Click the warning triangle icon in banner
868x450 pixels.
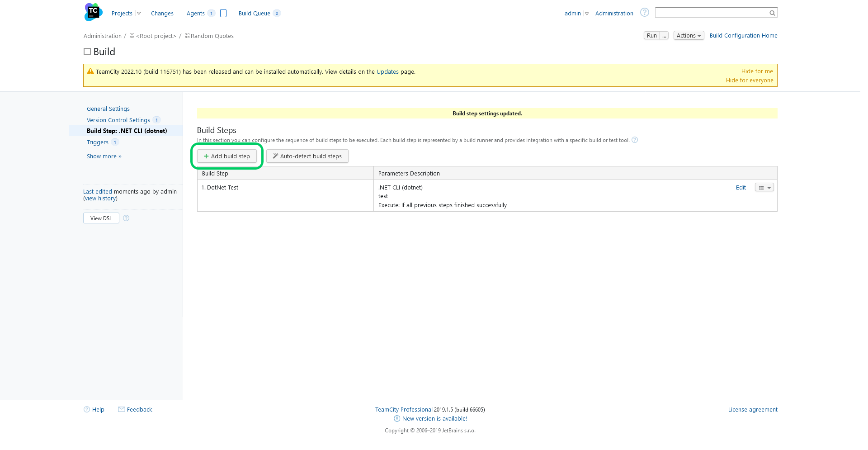(x=90, y=71)
